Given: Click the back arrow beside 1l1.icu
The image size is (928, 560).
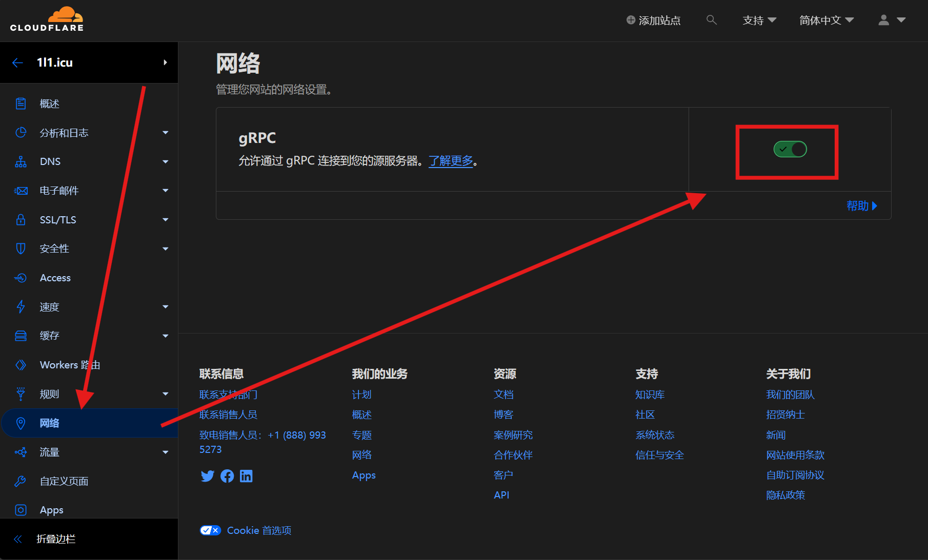Looking at the screenshot, I should pos(18,63).
